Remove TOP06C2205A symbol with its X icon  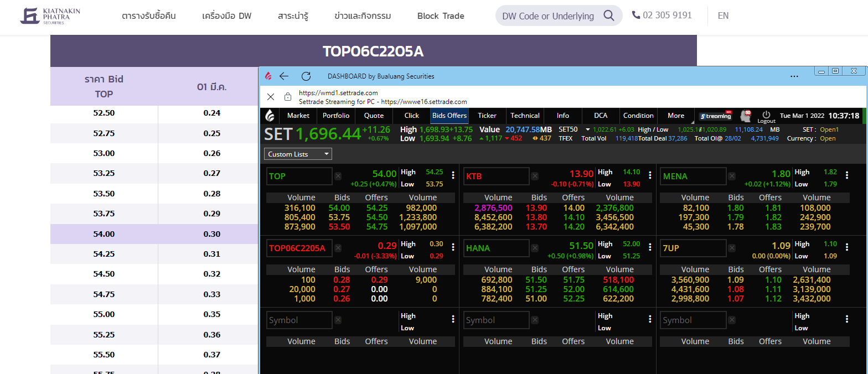(x=338, y=248)
